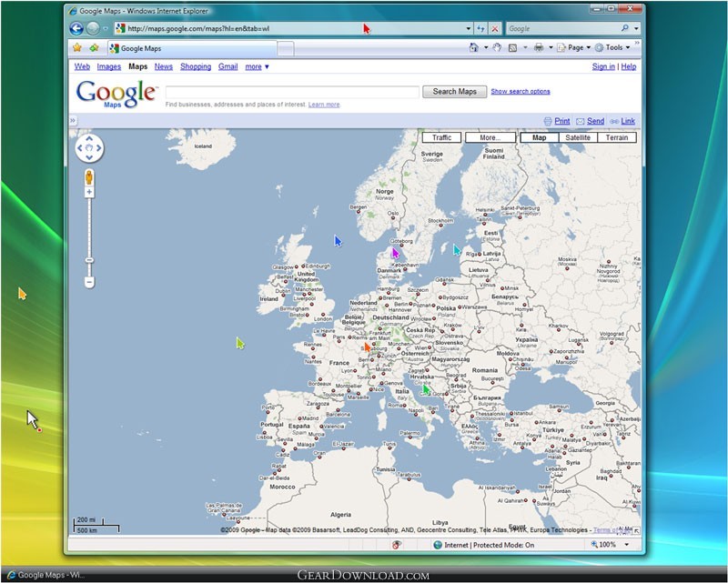The width and height of the screenshot is (728, 583).
Task: Click the Google search box in IE toolbar
Action: (x=562, y=29)
